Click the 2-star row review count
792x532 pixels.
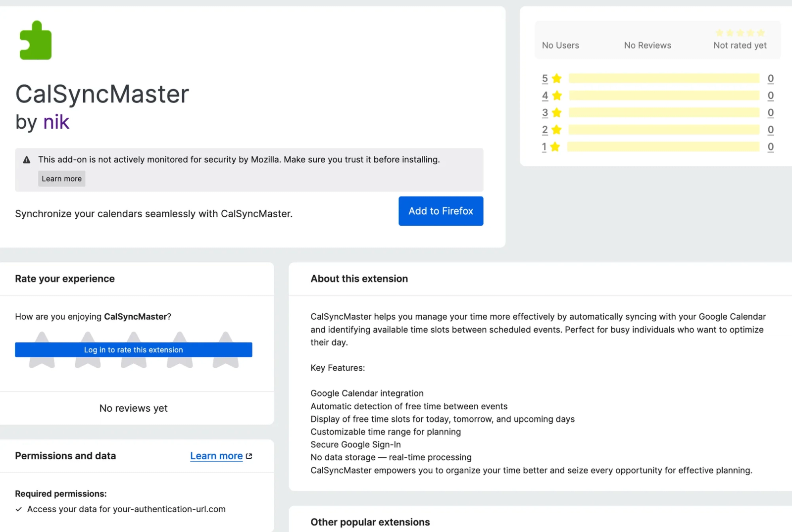[771, 130]
